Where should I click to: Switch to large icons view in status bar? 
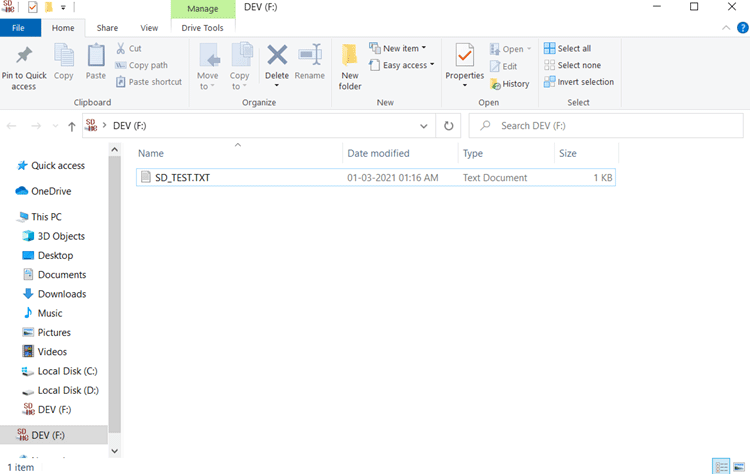tap(739, 466)
